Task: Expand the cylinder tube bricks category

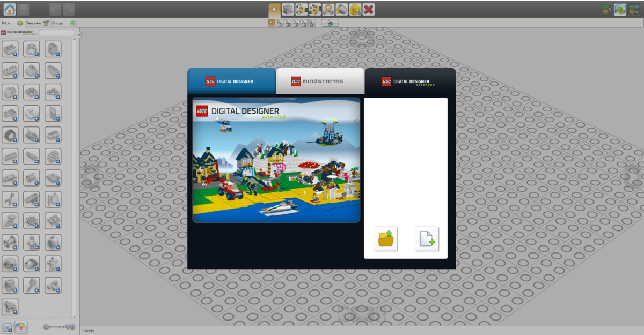Action: [32, 178]
